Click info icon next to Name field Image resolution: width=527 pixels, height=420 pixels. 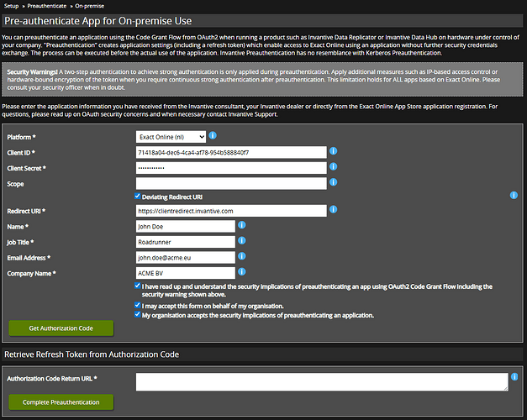click(x=242, y=225)
